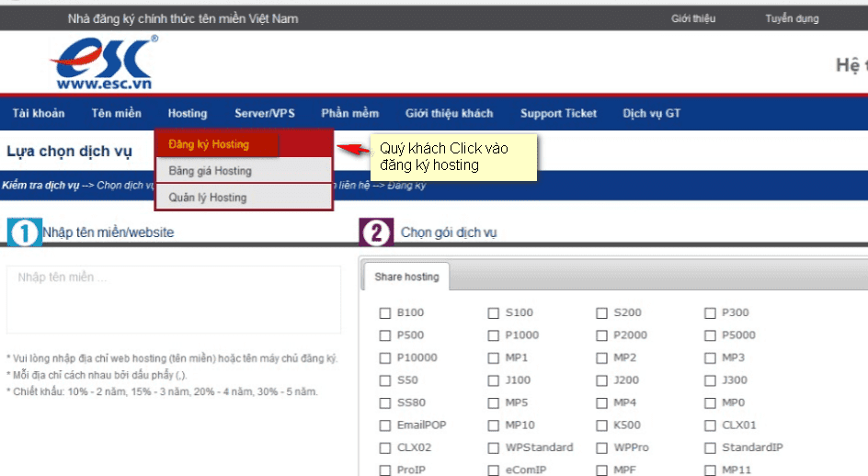
Task: Open Quản lý Hosting menu entry
Action: [x=208, y=198]
